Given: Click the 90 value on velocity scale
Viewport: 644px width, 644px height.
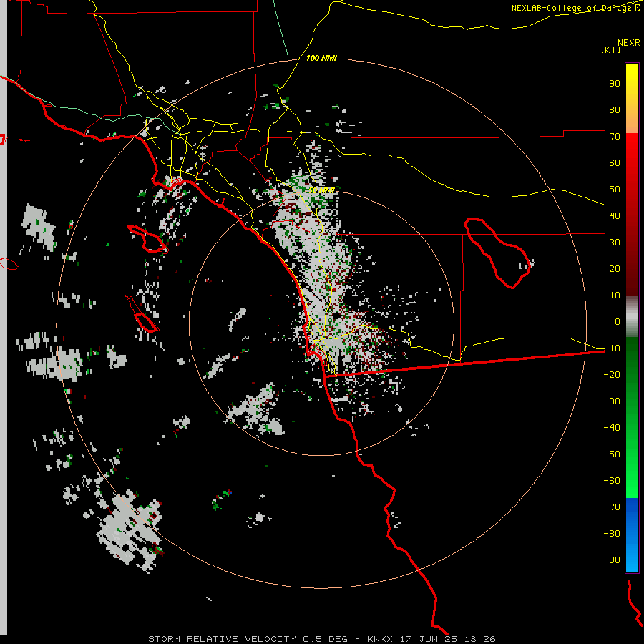Looking at the screenshot, I should point(615,84).
